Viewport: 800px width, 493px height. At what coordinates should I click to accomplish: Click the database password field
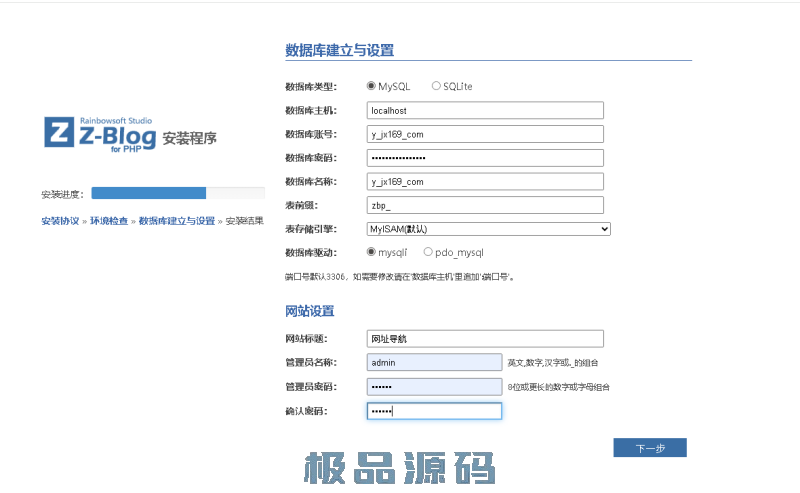(x=485, y=158)
